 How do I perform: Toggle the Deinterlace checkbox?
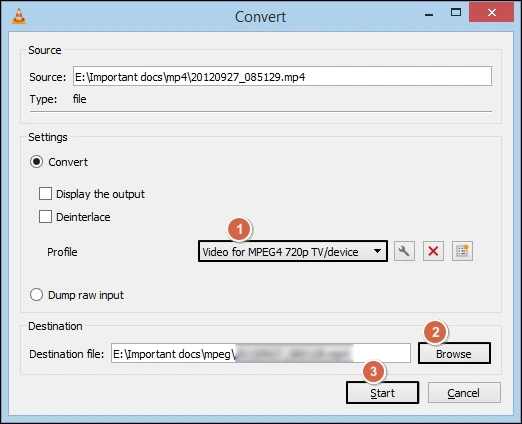tap(45, 217)
